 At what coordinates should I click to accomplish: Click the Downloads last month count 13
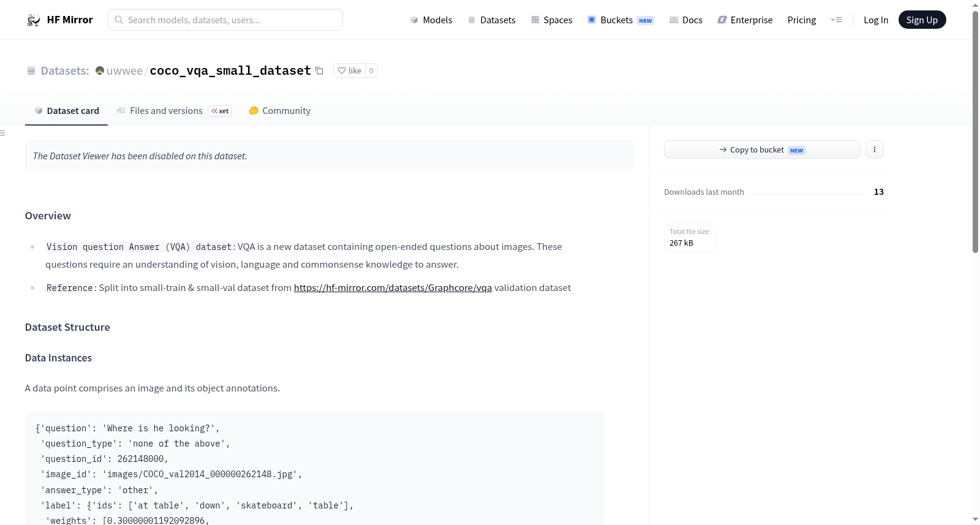[878, 192]
